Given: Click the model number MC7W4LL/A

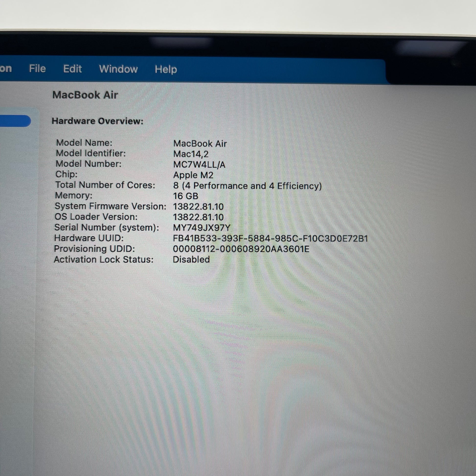Looking at the screenshot, I should coord(199,165).
